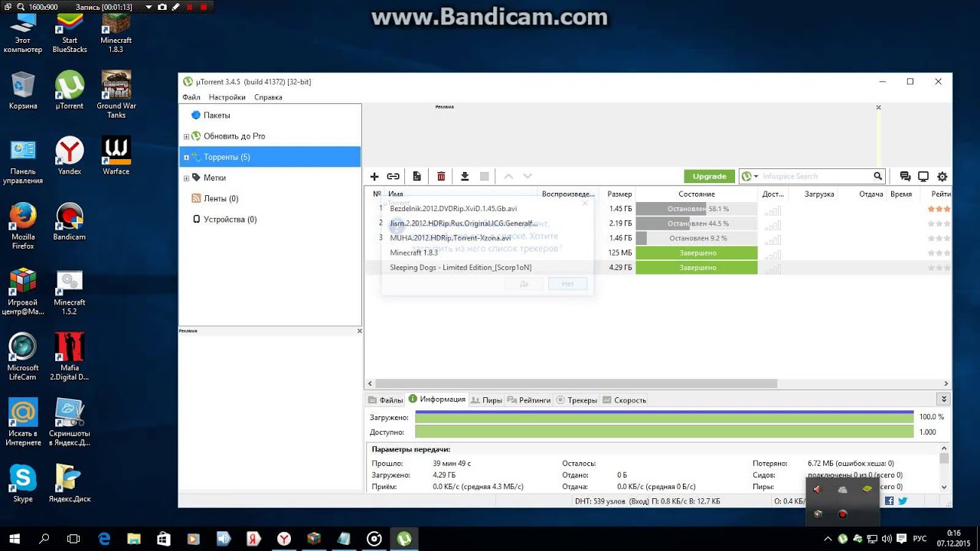Image resolution: width=980 pixels, height=551 pixels.
Task: Close the top advertisement banner
Action: 878,108
